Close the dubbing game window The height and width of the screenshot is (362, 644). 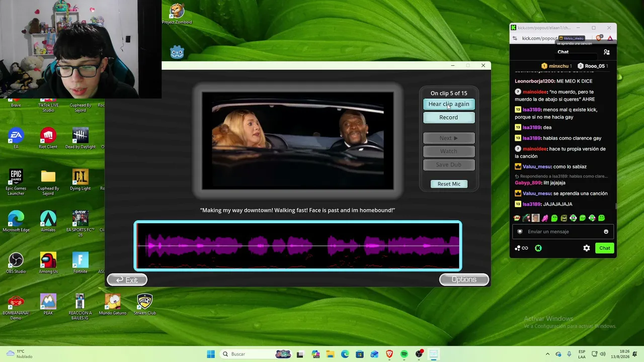483,65
